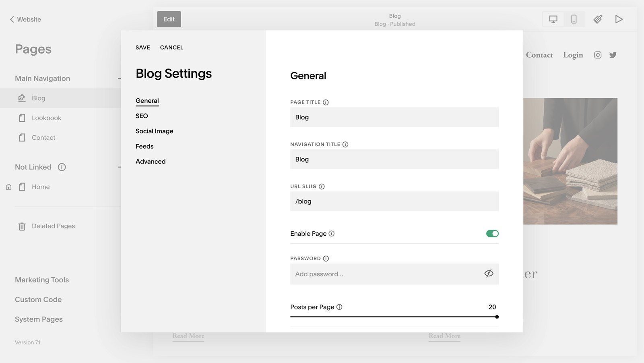Show info for Posts per Page
644x363 pixels.
(x=339, y=307)
